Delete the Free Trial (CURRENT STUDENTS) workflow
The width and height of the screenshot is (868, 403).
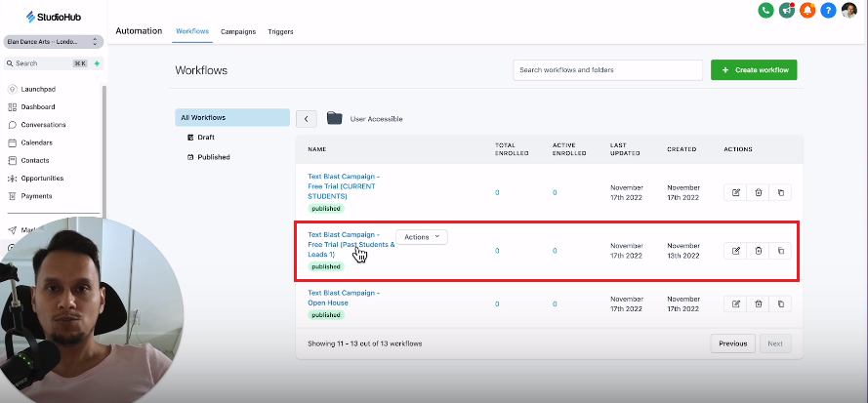pos(758,192)
